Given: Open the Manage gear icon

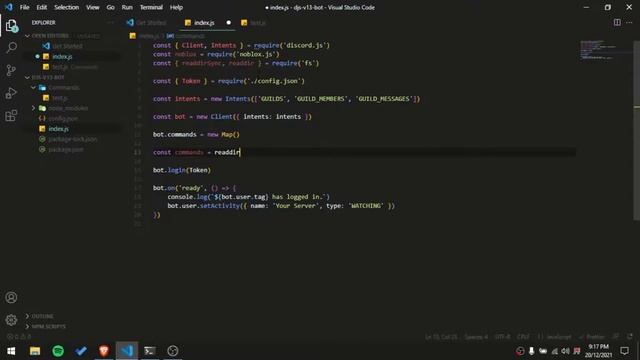Looking at the screenshot, I should point(11,320).
